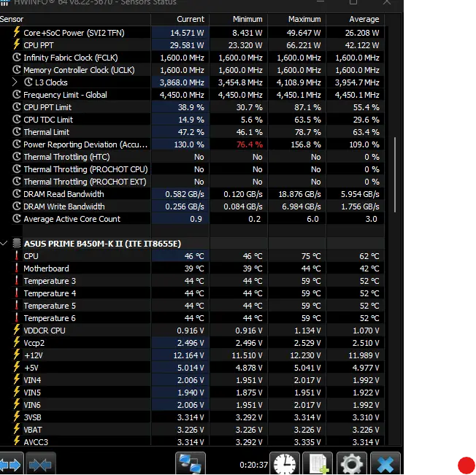Screen dimensions: 476x475
Task: Select Thermal Throttling (PROCHOT CPU) row
Action: tap(192, 169)
